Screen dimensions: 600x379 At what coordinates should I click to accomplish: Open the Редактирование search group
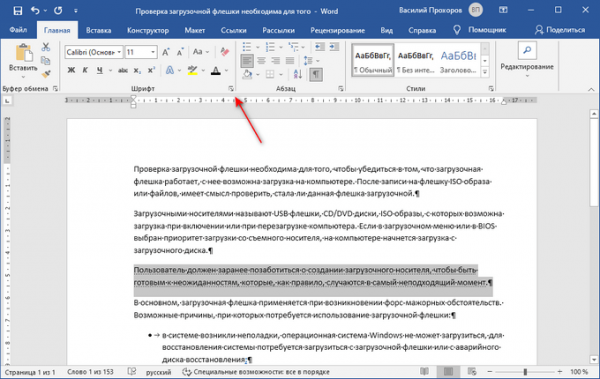click(527, 59)
